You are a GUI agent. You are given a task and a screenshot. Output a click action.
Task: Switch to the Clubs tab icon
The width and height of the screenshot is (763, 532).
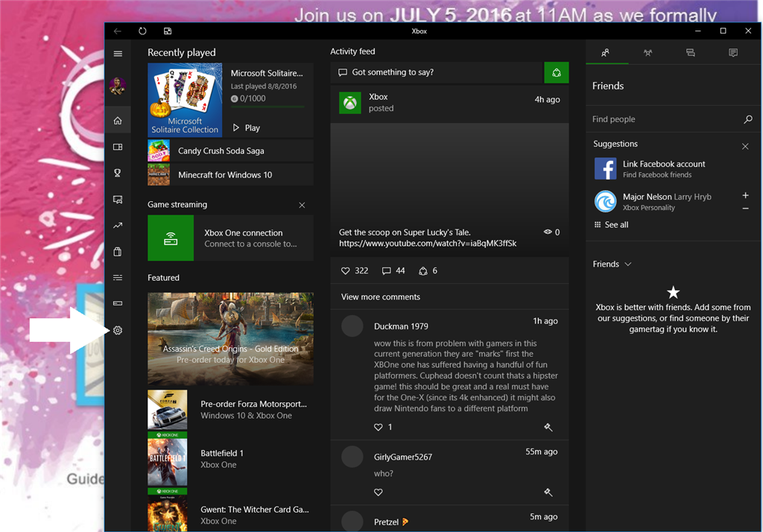coord(648,52)
